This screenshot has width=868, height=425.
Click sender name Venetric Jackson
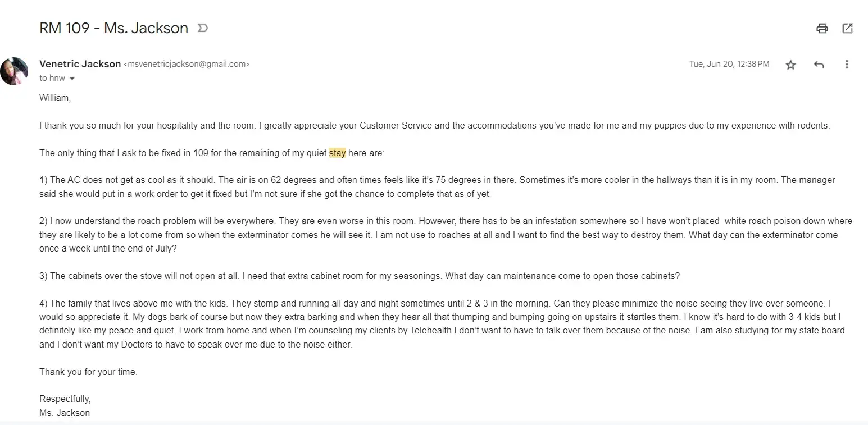click(80, 64)
